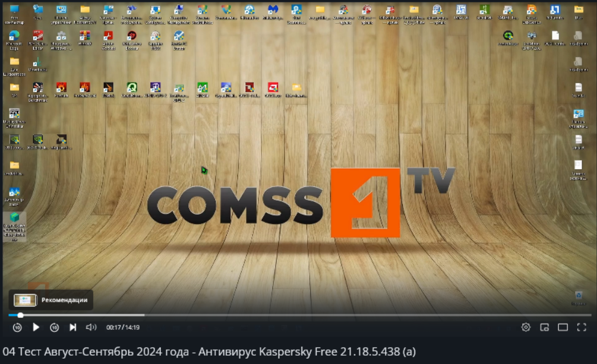The image size is (597, 364).
Task: Open the Downloads green arrow shortcut
Action: tap(37, 64)
